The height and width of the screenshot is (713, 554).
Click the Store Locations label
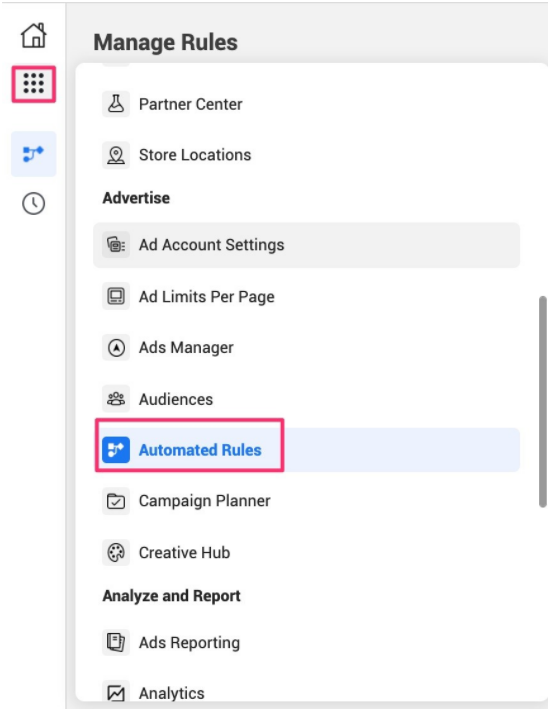click(x=195, y=155)
